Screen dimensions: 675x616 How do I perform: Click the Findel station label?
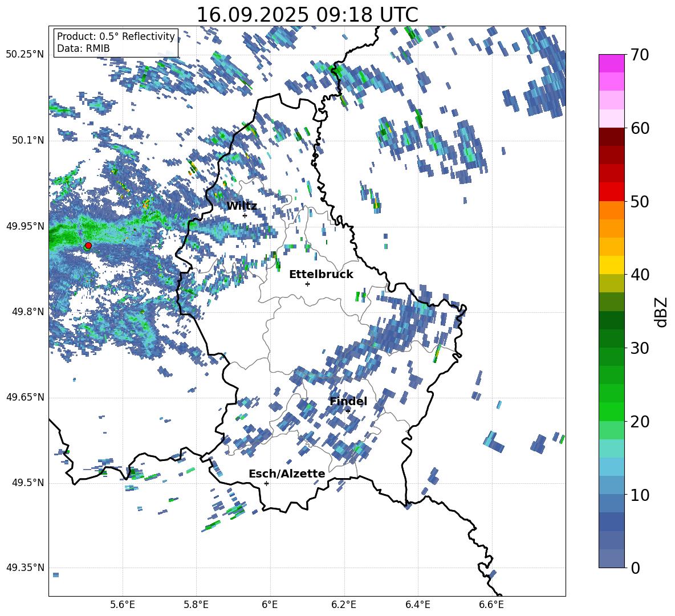(348, 401)
